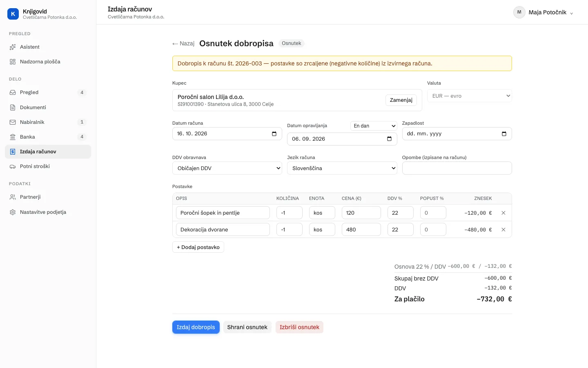Viewport: 588px width, 368px height.
Task: Go back with Nazaj link
Action: click(x=183, y=43)
